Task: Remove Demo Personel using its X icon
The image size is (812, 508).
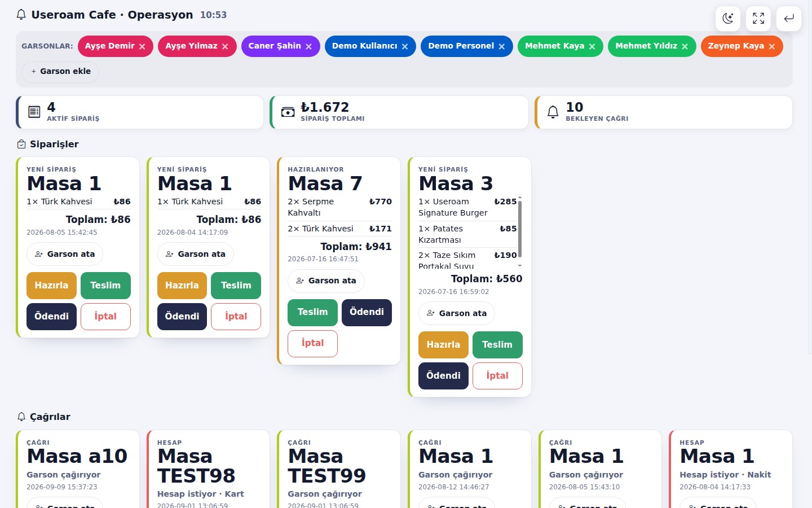Action: (x=501, y=47)
